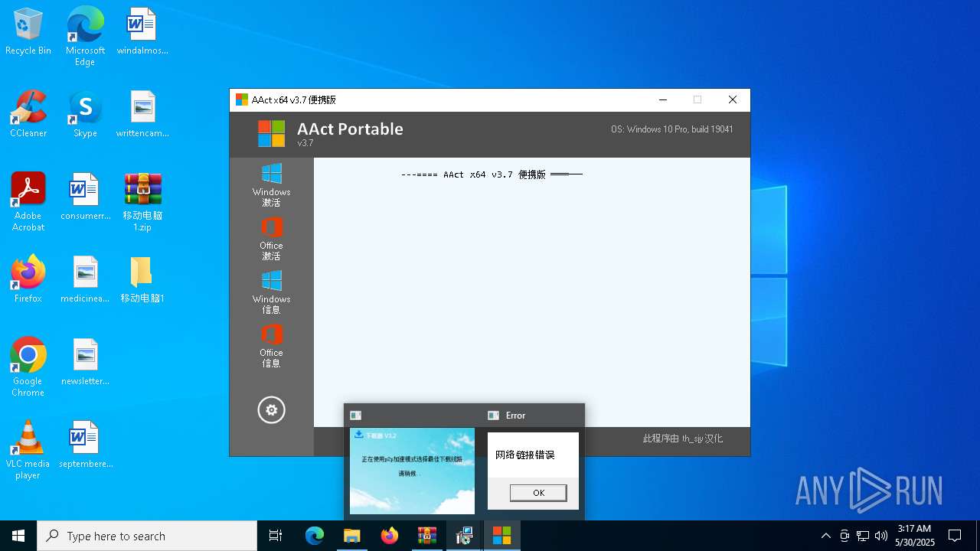The width and height of the screenshot is (980, 551).
Task: Open 移动电脑1.zip archive
Action: (x=142, y=202)
